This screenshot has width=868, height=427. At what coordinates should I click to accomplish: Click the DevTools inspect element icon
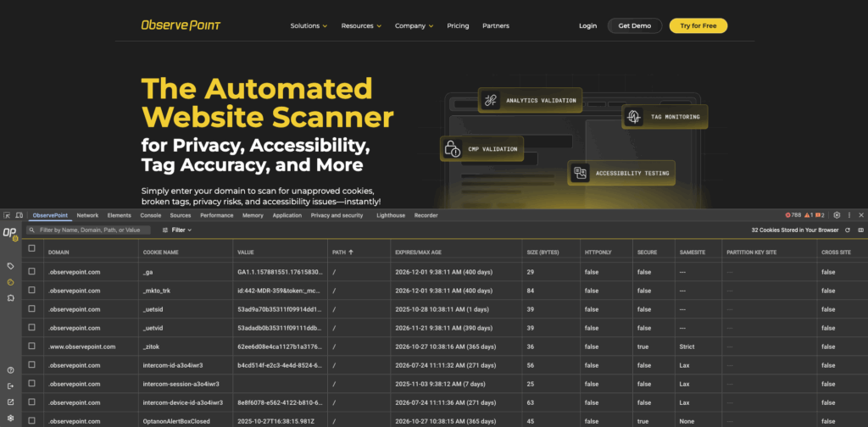(x=7, y=216)
